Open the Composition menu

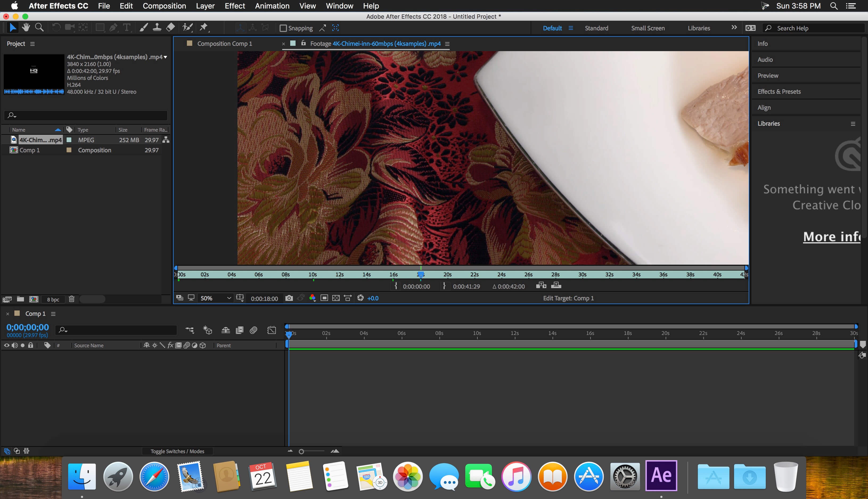click(x=165, y=6)
